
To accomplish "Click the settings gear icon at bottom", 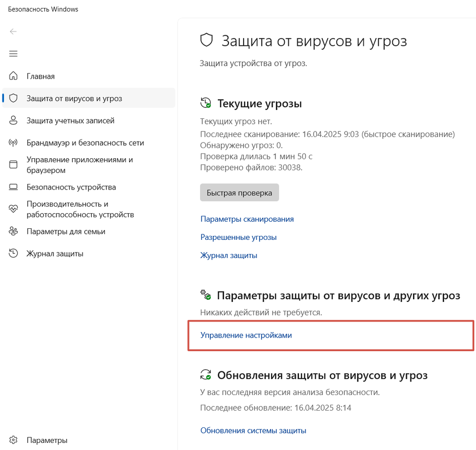I will click(13, 440).
